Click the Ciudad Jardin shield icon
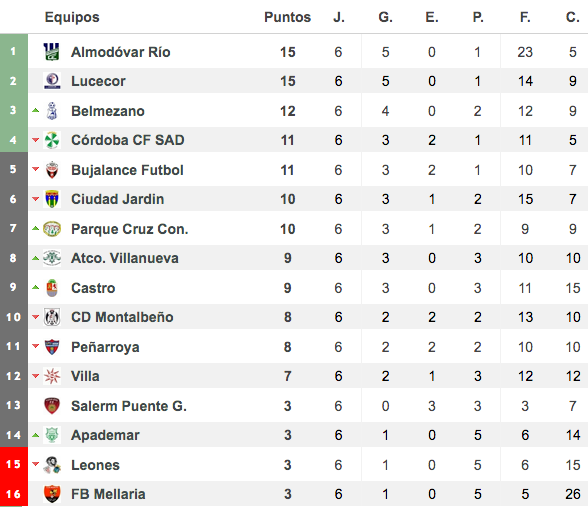 coord(52,199)
